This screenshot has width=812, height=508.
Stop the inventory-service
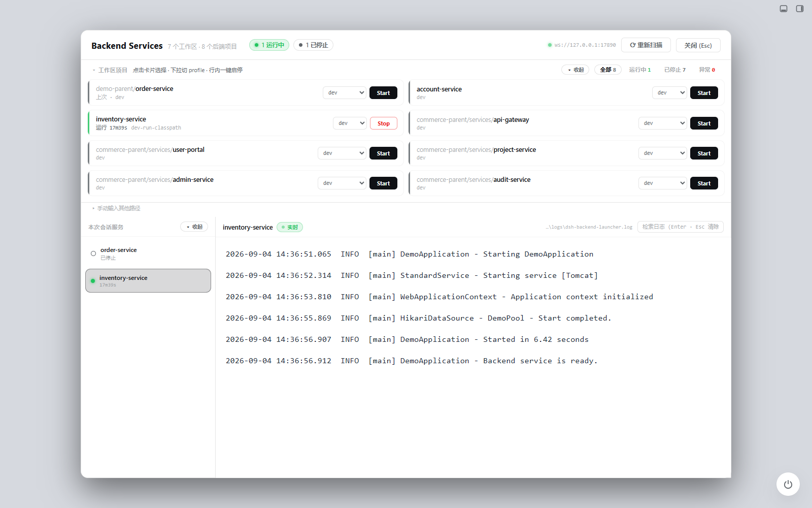(383, 123)
